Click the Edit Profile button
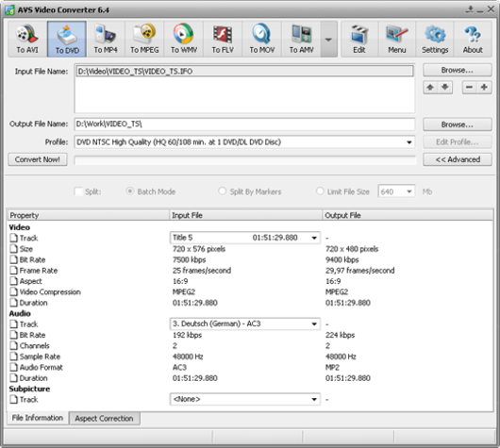The image size is (500, 448). [458, 142]
